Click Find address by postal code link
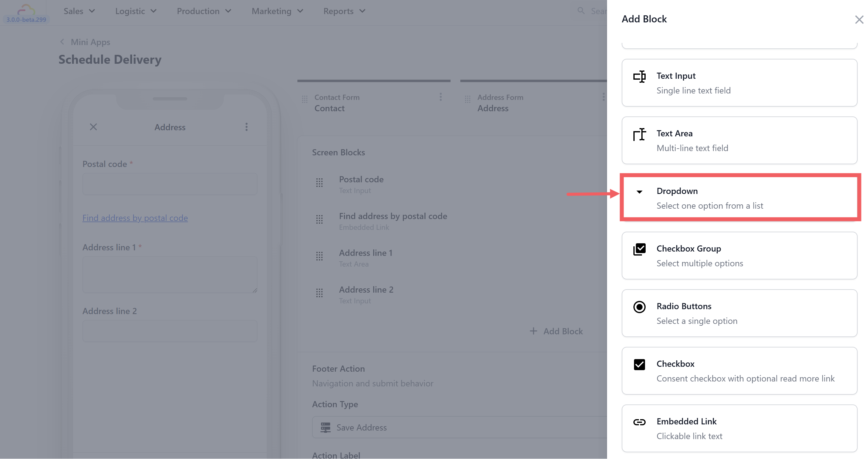868x459 pixels. click(135, 218)
